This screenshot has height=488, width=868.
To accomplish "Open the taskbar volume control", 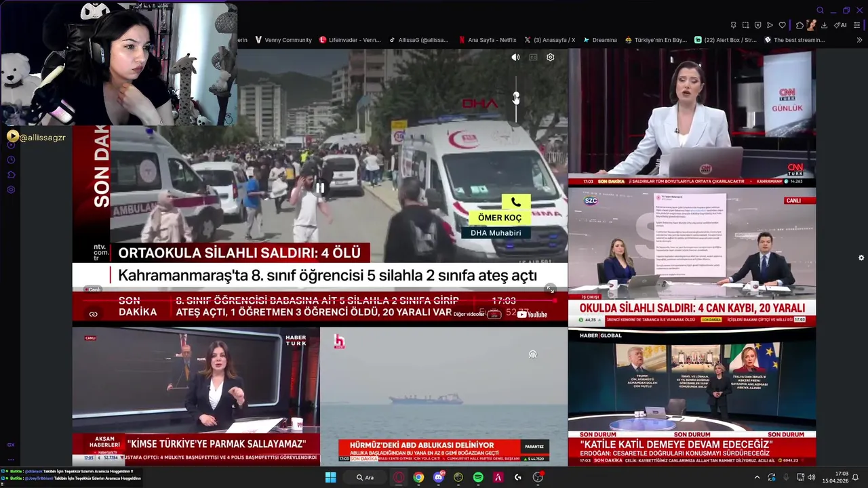I will pyautogui.click(x=812, y=477).
